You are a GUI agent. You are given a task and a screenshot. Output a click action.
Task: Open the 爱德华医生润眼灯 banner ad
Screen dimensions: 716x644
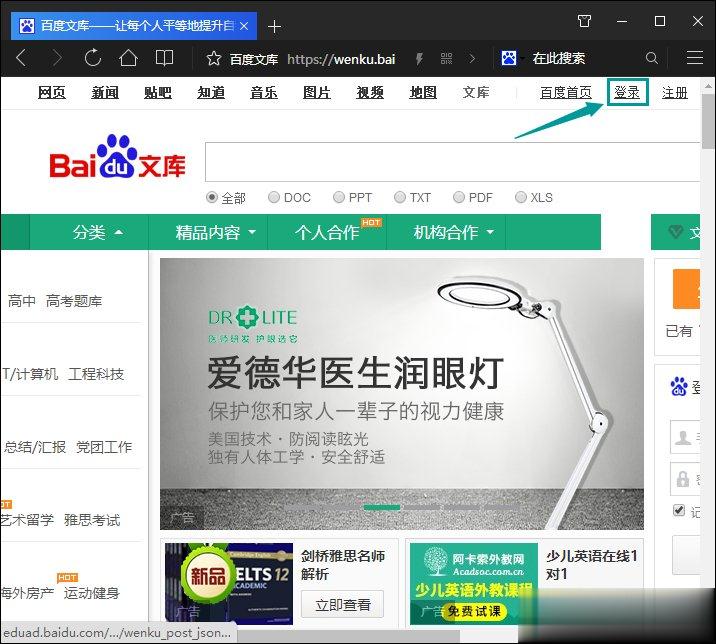(x=402, y=394)
